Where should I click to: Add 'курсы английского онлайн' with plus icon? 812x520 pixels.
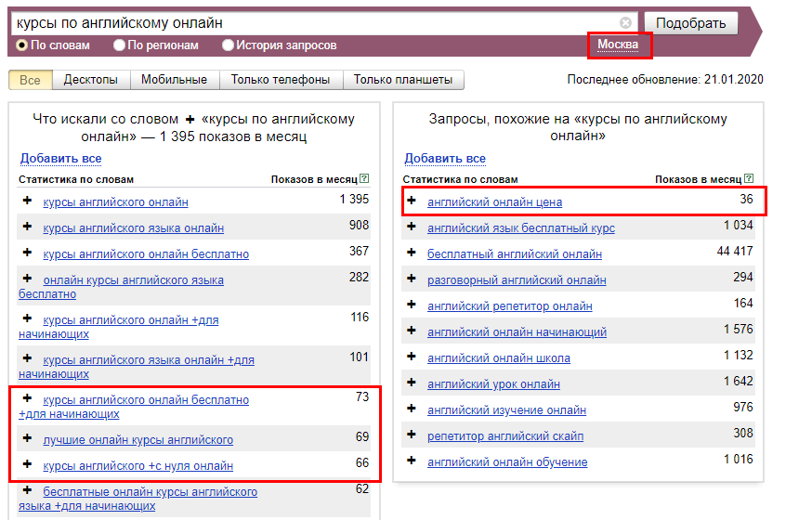pos(28,201)
